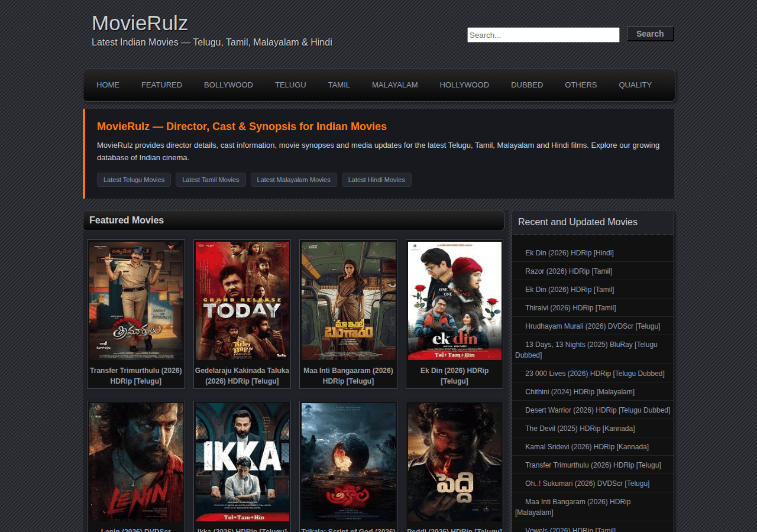Open the IKKA movie poster
The image size is (757, 532).
coord(242,462)
